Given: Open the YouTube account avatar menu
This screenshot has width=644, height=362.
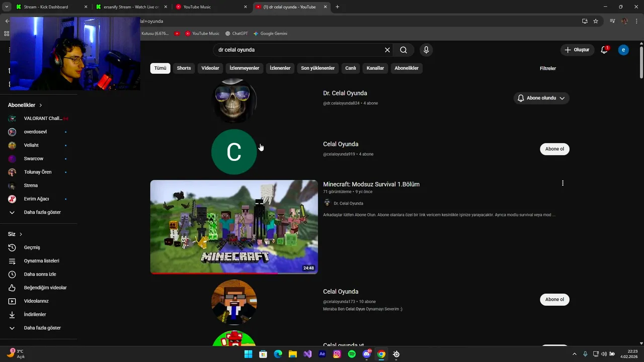Looking at the screenshot, I should point(623,50).
